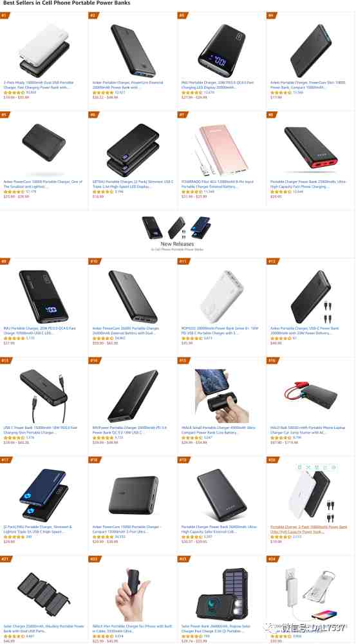Screen dimensions: 356x644
Task: Click the New Releases product images banner
Action: 176,228
